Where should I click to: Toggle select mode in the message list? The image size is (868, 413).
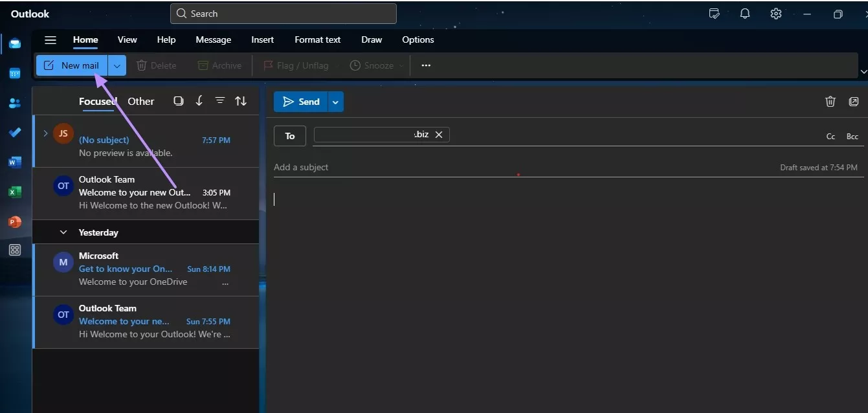(x=178, y=101)
